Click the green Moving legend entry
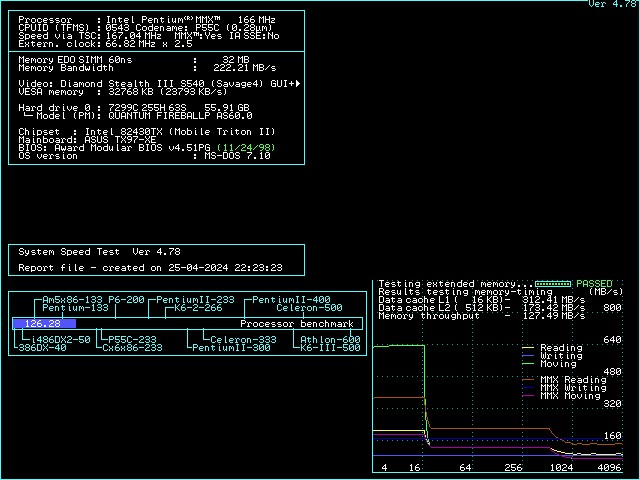This screenshot has width=640, height=480. pos(560,364)
